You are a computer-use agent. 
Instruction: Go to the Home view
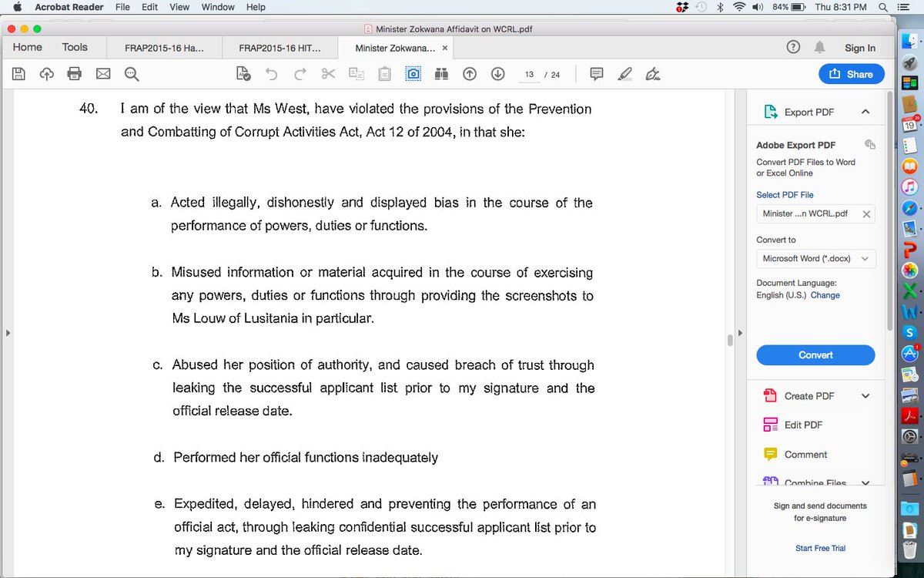point(28,47)
